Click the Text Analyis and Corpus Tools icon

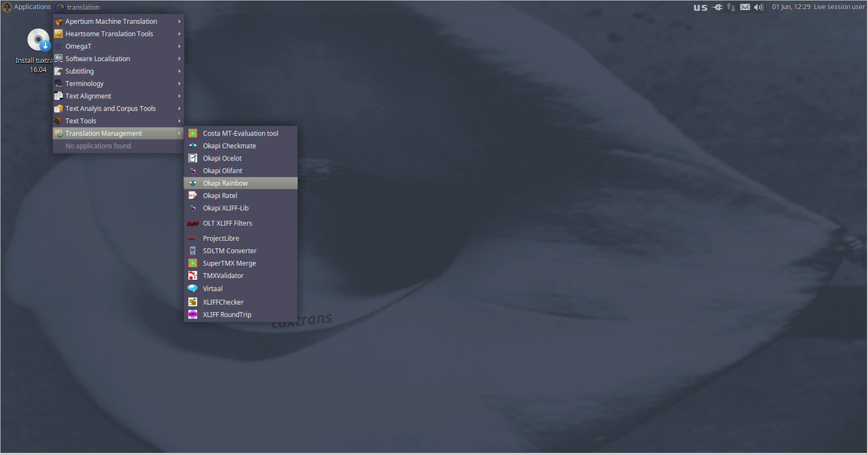[59, 108]
